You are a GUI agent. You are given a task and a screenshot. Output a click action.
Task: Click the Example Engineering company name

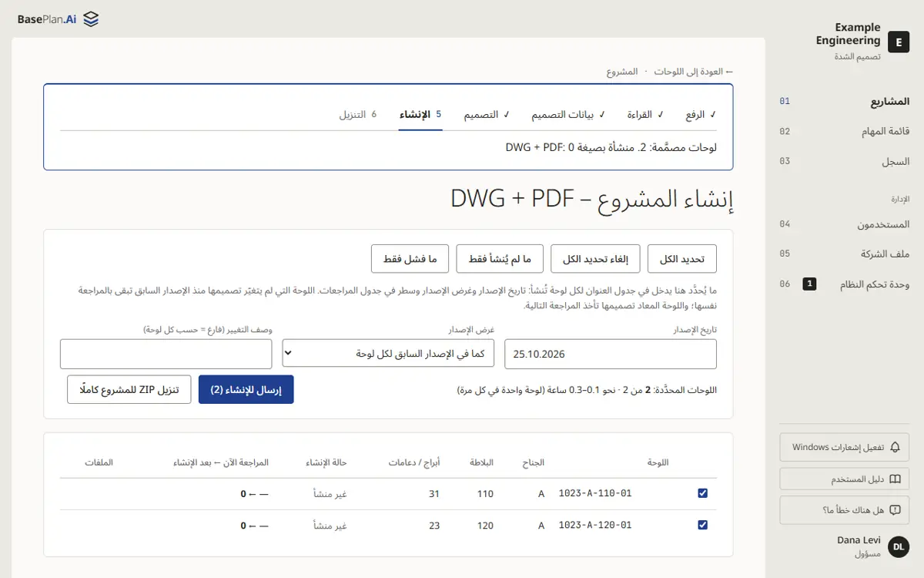(x=849, y=34)
